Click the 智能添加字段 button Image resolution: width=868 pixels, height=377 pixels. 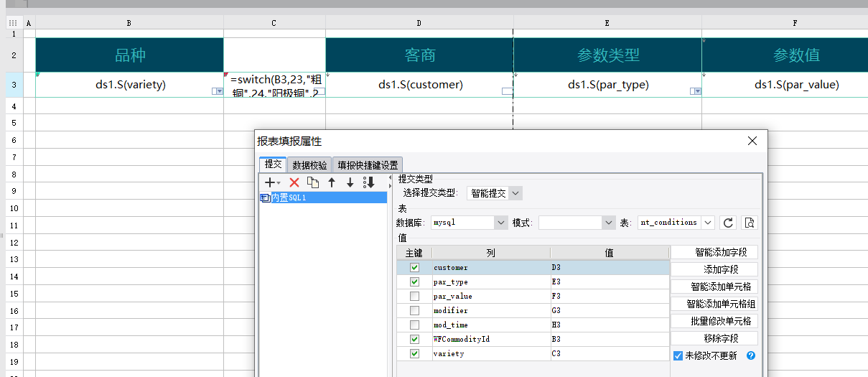tap(714, 252)
